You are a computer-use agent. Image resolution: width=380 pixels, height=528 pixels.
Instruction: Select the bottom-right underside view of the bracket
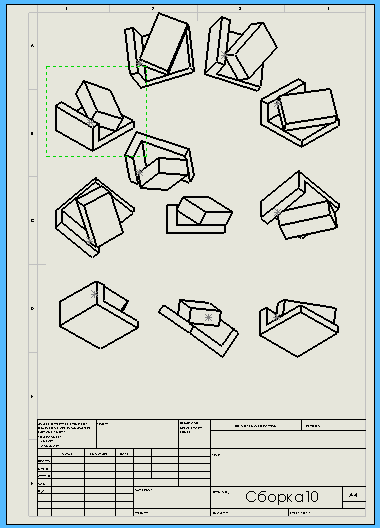click(299, 327)
